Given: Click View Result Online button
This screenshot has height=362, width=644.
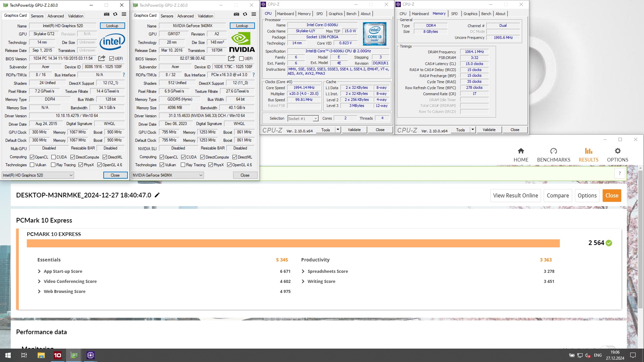Looking at the screenshot, I should pos(516,195).
